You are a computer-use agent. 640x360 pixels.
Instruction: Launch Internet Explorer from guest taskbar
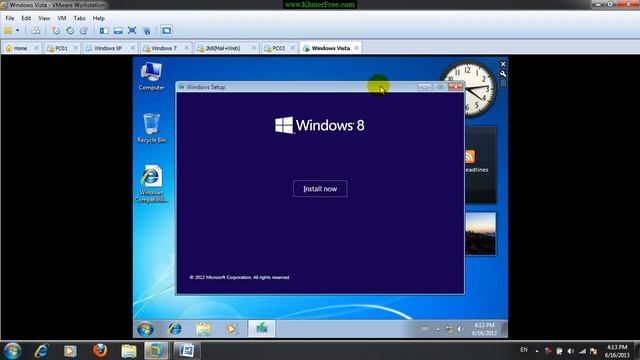175,329
